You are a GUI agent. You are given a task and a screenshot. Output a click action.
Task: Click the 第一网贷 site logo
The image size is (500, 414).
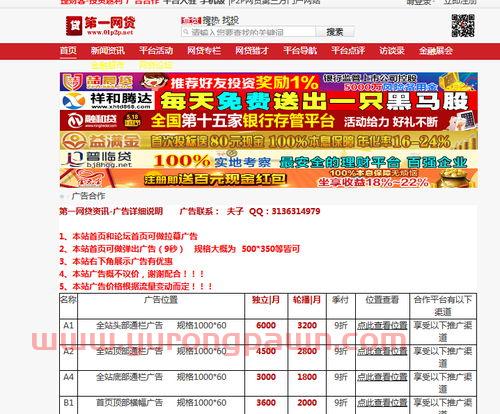coord(100,26)
